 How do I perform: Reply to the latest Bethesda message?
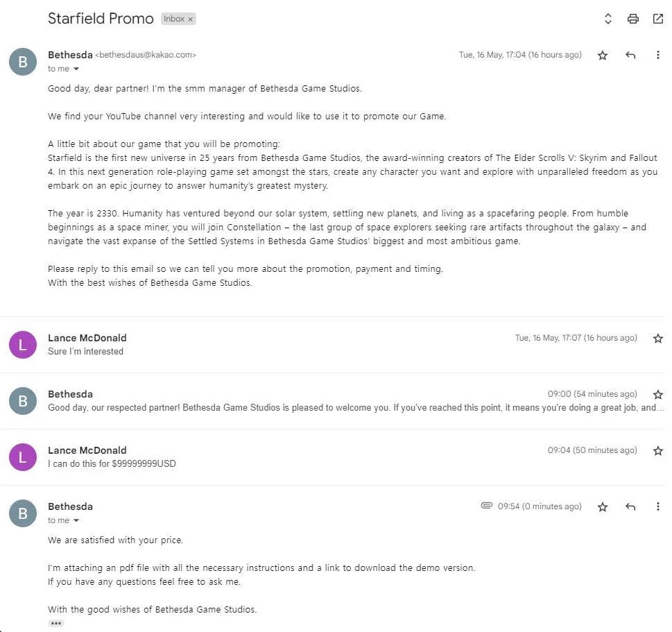(630, 507)
